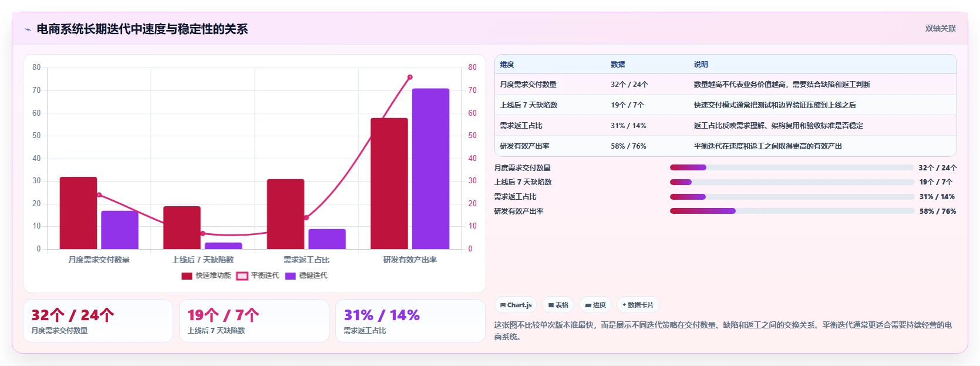Toggle the 平衡迭代 legend item

coord(257,276)
